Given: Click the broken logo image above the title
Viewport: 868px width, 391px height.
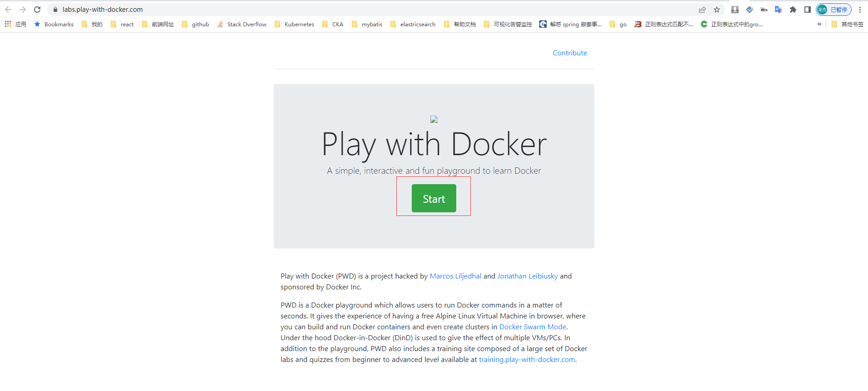Looking at the screenshot, I should 434,119.
